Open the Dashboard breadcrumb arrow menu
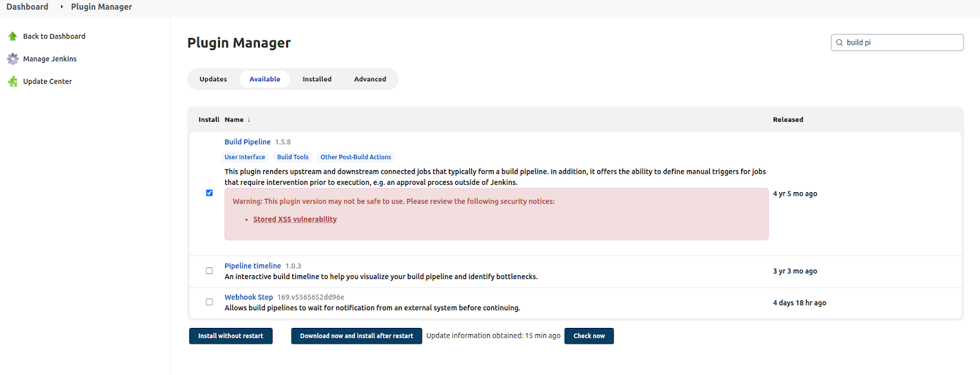Viewport: 980px width, 375px height. coord(61,7)
